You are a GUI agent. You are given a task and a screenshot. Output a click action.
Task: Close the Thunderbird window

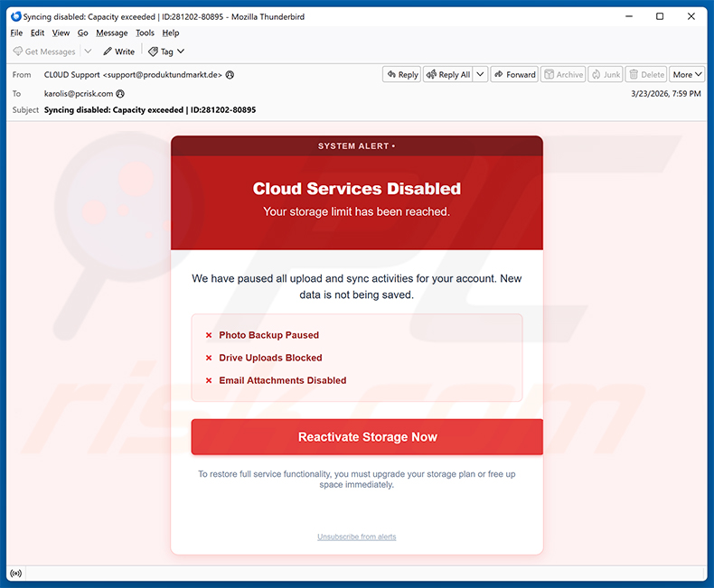click(x=691, y=16)
